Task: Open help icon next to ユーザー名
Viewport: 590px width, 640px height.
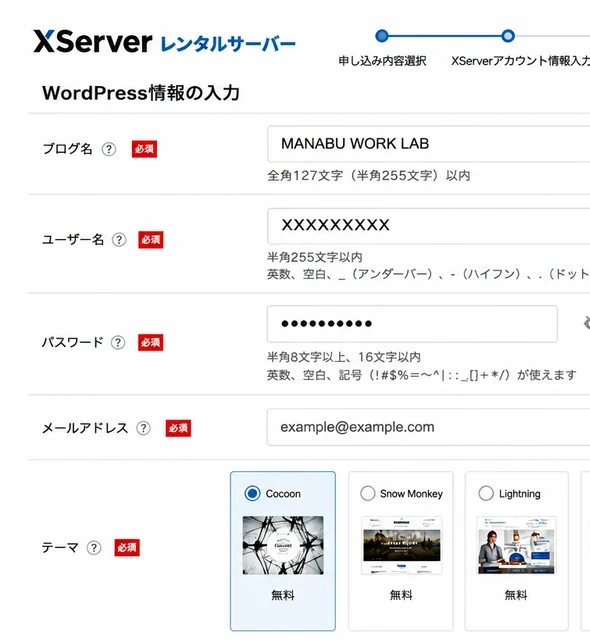Action: click(x=119, y=240)
